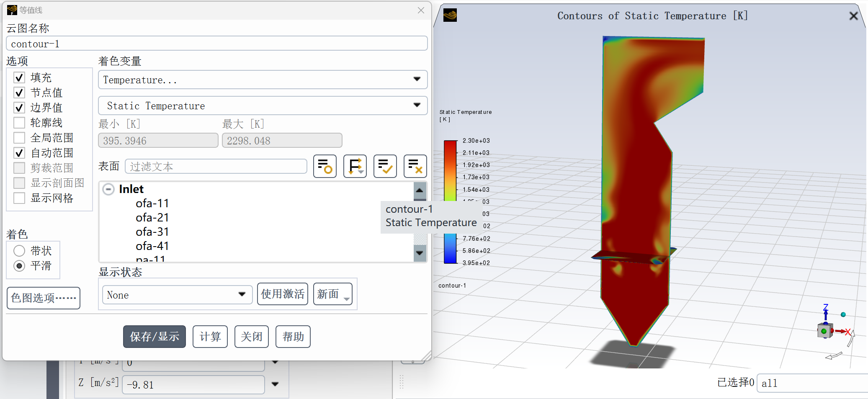The image size is (868, 399).
Task: Open the surface grouping tree options icon
Action: (x=355, y=166)
